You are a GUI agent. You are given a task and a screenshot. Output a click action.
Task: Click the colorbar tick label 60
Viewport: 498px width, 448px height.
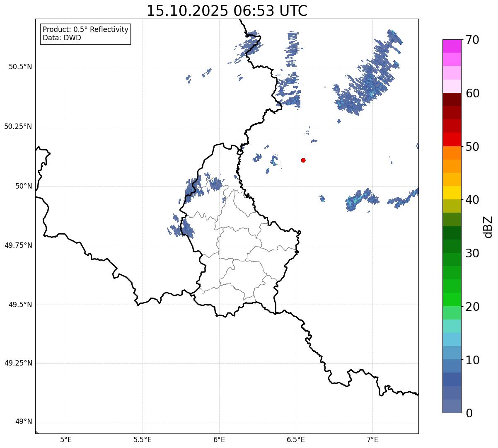pos(472,93)
